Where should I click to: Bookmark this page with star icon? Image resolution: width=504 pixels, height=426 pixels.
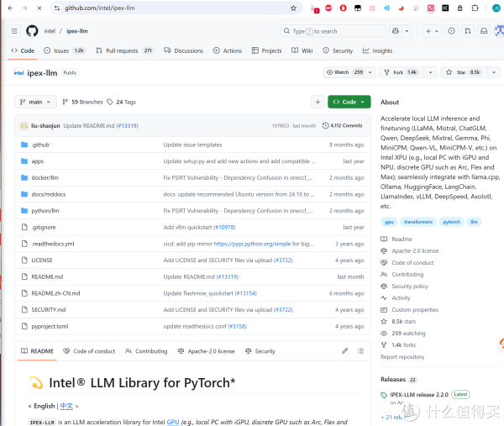tap(293, 8)
